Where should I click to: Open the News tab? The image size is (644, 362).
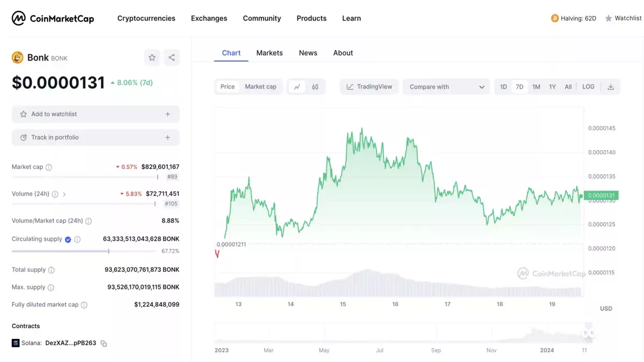[308, 53]
